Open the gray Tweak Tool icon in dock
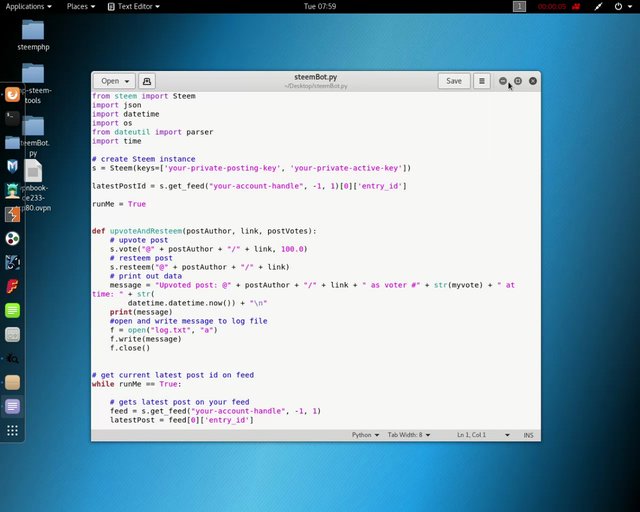This screenshot has height=512, width=640. 12,334
